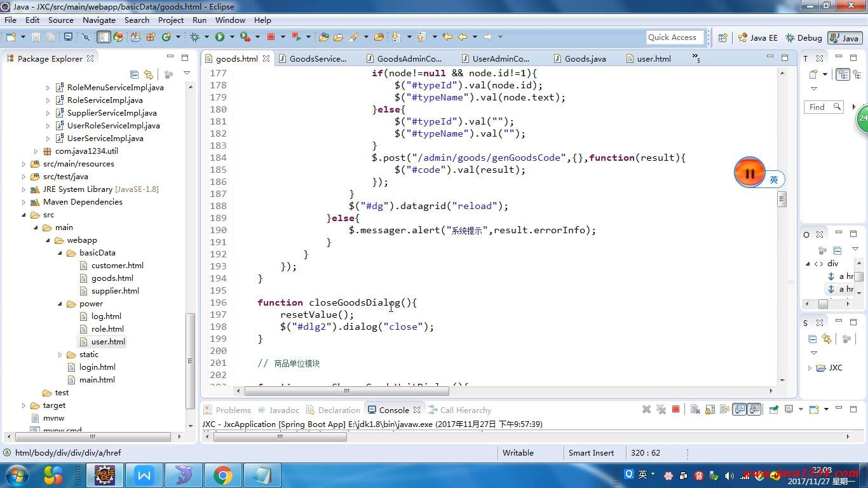The height and width of the screenshot is (488, 868).
Task: Open the Window menu
Action: (x=230, y=20)
